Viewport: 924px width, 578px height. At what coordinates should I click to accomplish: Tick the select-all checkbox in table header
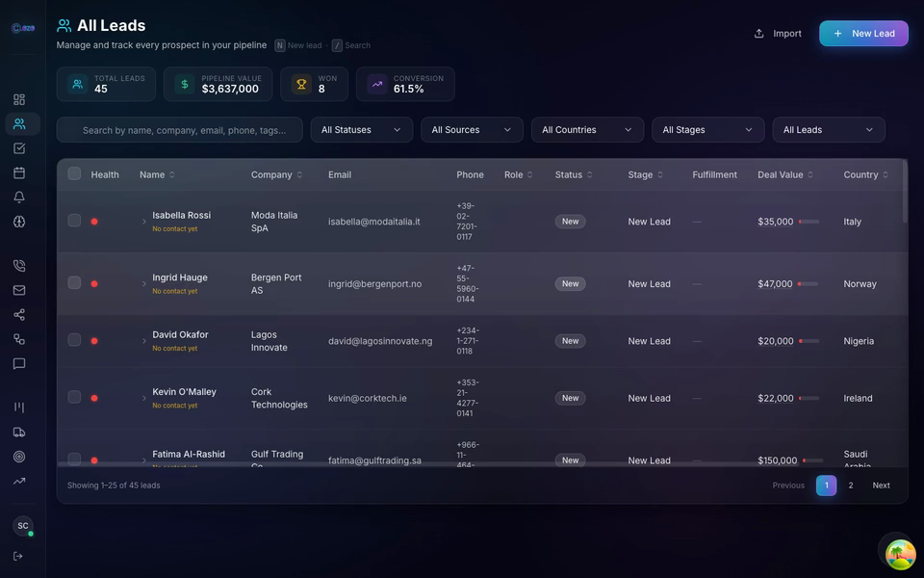(x=74, y=174)
